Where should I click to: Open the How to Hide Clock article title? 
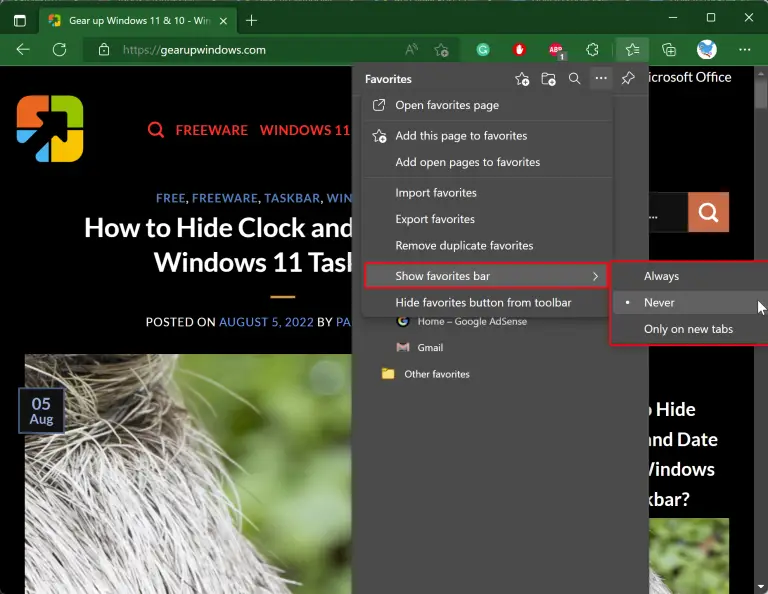click(218, 245)
